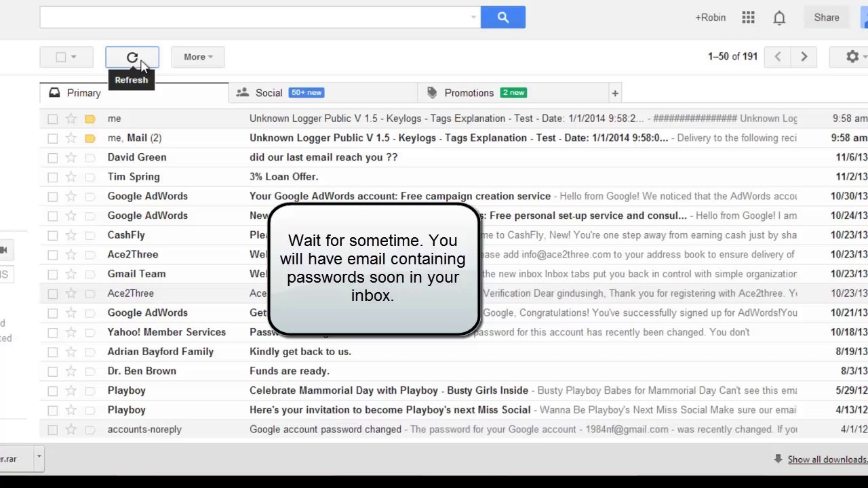The image size is (868, 488).
Task: Check the Tim Spring email
Action: tap(53, 177)
